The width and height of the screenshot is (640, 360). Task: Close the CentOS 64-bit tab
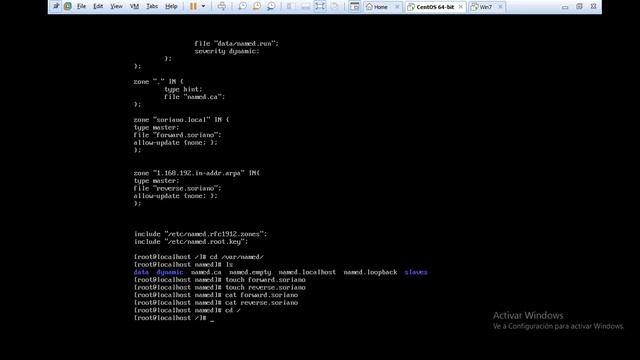click(x=461, y=7)
